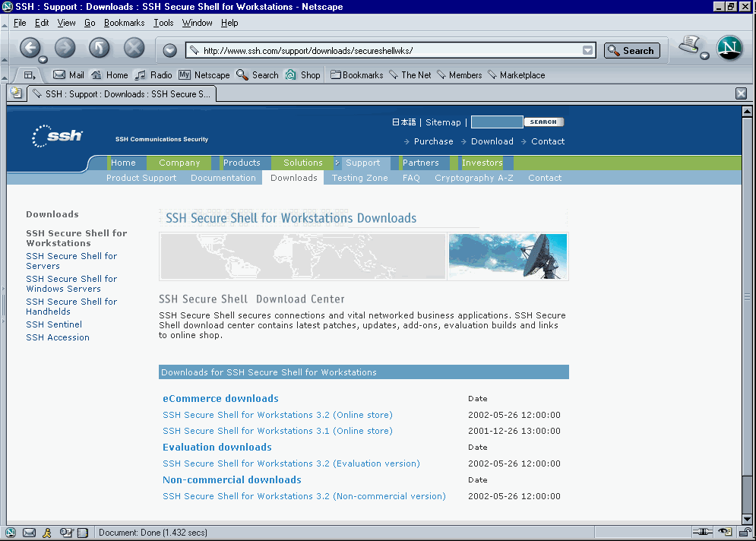Toggle the online/offline connection icon

[704, 532]
